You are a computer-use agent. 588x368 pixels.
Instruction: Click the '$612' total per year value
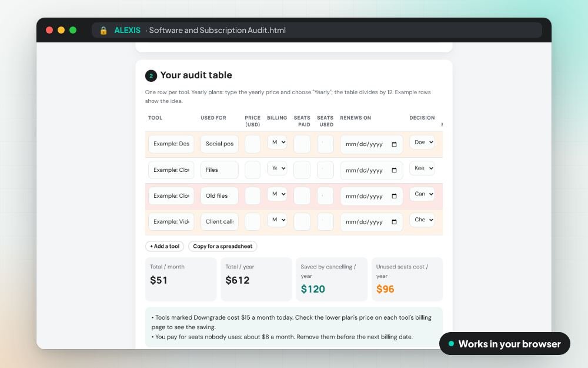(238, 280)
